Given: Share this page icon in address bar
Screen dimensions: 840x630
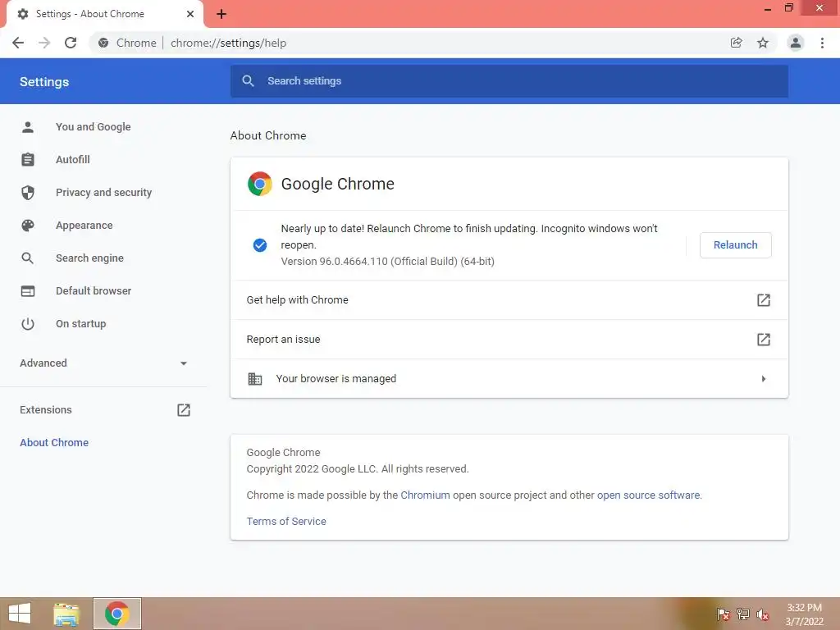Looking at the screenshot, I should 737,43.
